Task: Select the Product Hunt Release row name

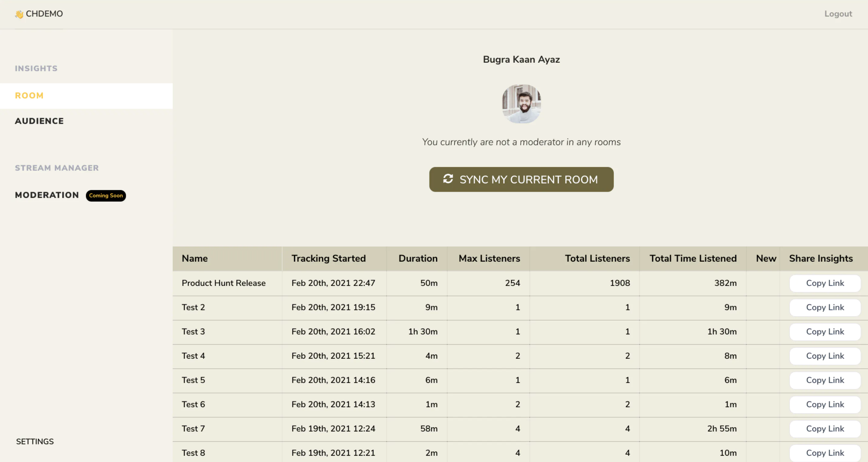Action: pos(224,283)
